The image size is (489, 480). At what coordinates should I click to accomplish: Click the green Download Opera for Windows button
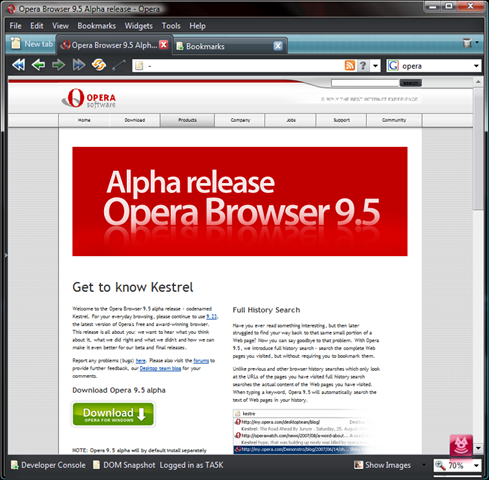[x=113, y=414]
